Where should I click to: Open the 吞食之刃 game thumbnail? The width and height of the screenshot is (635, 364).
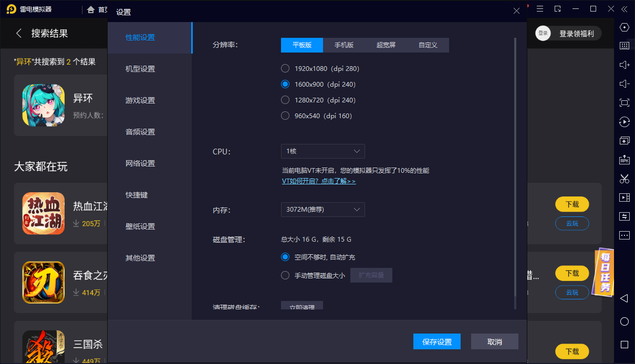point(44,283)
